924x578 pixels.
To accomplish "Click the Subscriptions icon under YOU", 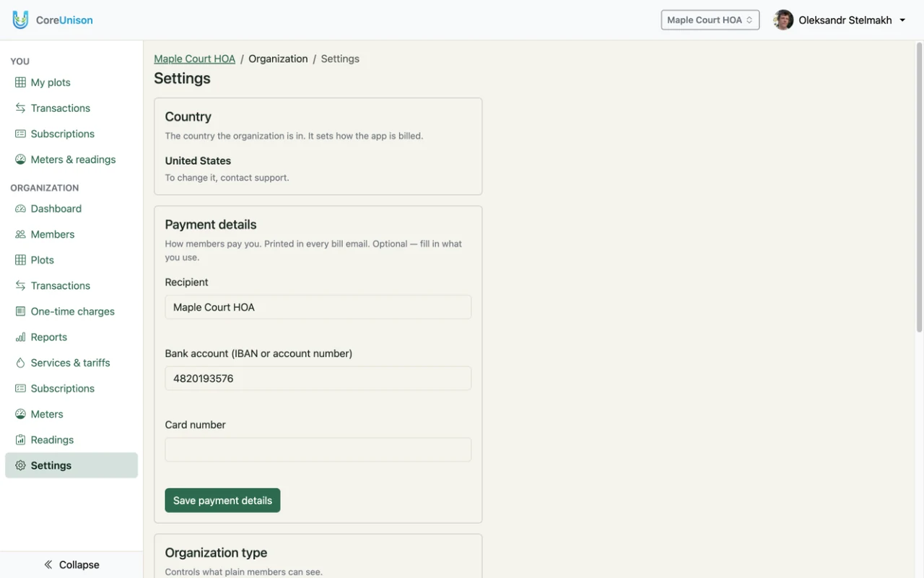I will pos(20,134).
